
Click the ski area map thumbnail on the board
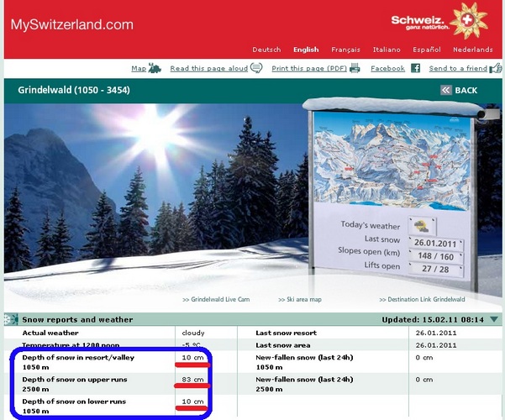[x=392, y=160]
